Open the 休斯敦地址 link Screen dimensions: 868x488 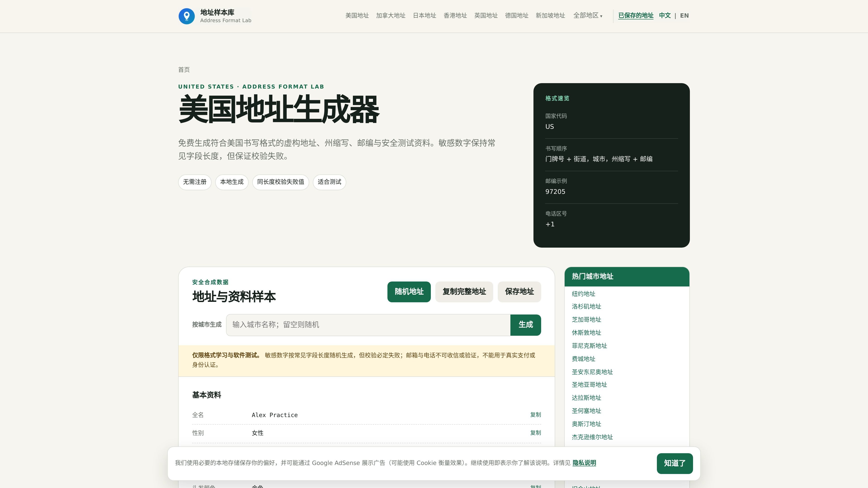(x=586, y=333)
